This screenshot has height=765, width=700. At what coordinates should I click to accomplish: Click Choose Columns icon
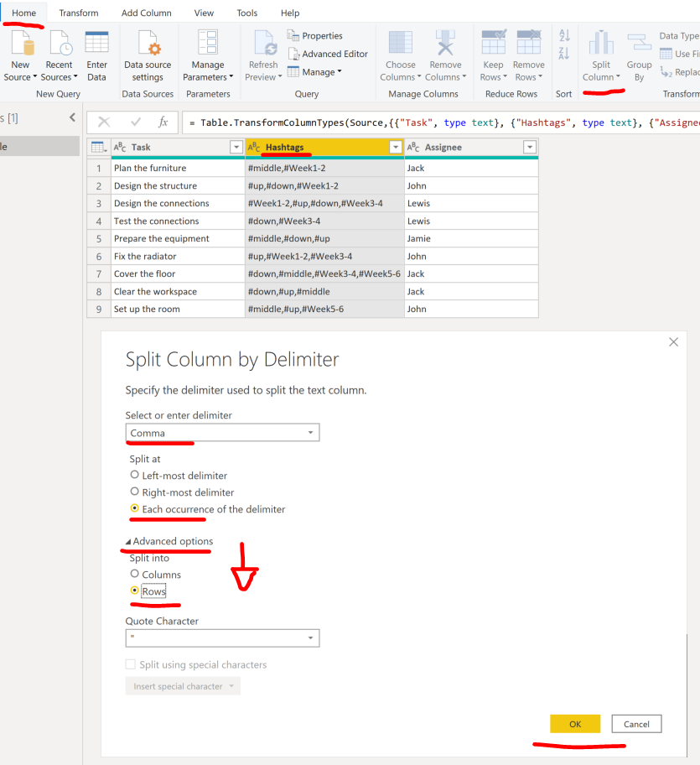click(400, 43)
